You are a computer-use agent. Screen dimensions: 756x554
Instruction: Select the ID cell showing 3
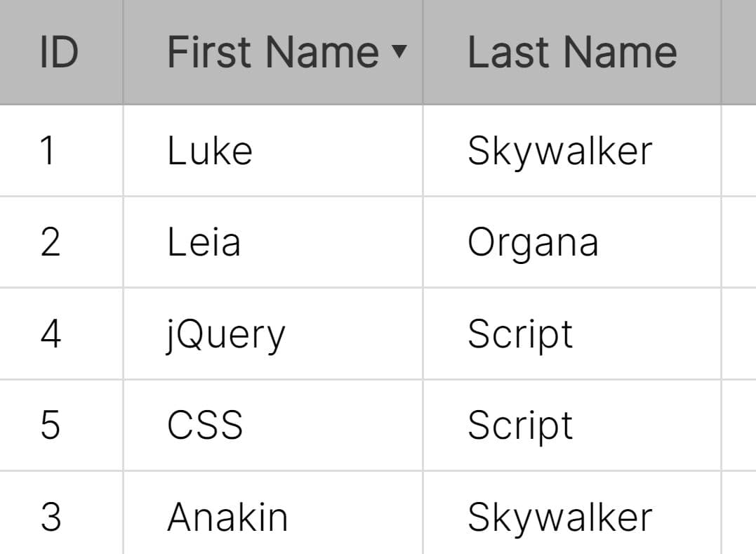click(50, 517)
